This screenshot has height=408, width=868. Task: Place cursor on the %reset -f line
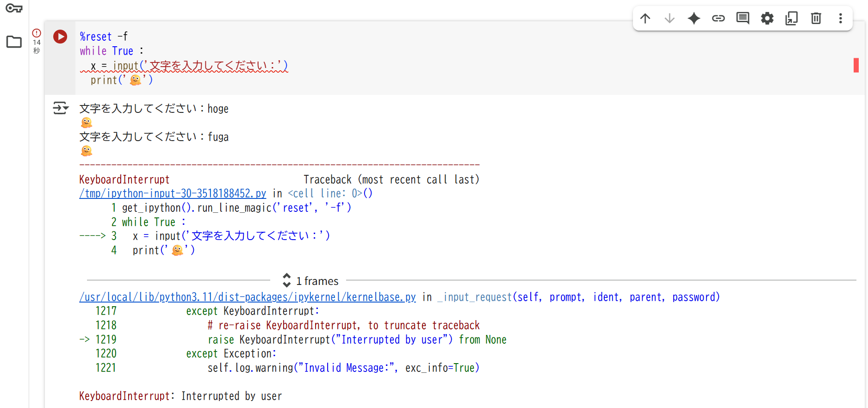pyautogui.click(x=104, y=37)
